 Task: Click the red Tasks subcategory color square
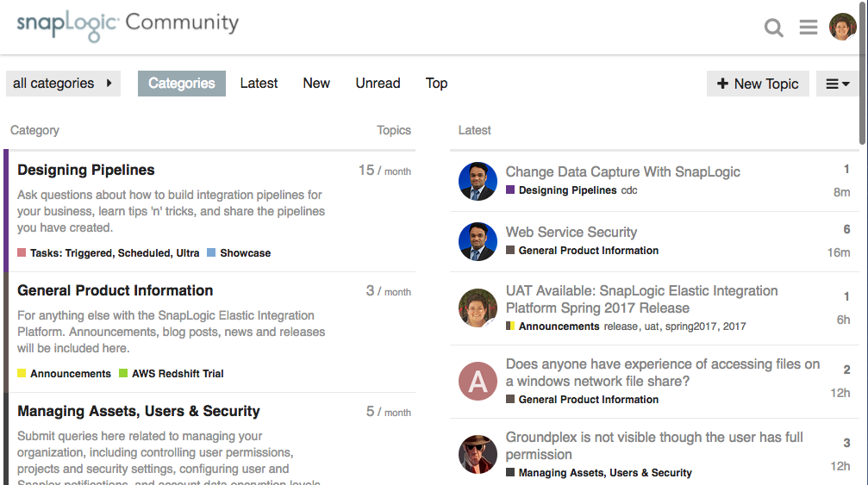click(22, 252)
